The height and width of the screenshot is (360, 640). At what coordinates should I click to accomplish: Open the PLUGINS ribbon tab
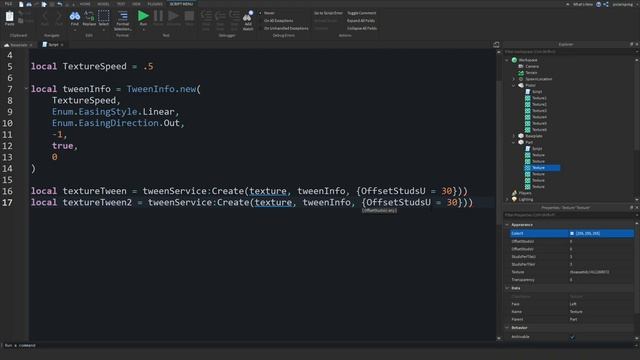(x=155, y=4)
